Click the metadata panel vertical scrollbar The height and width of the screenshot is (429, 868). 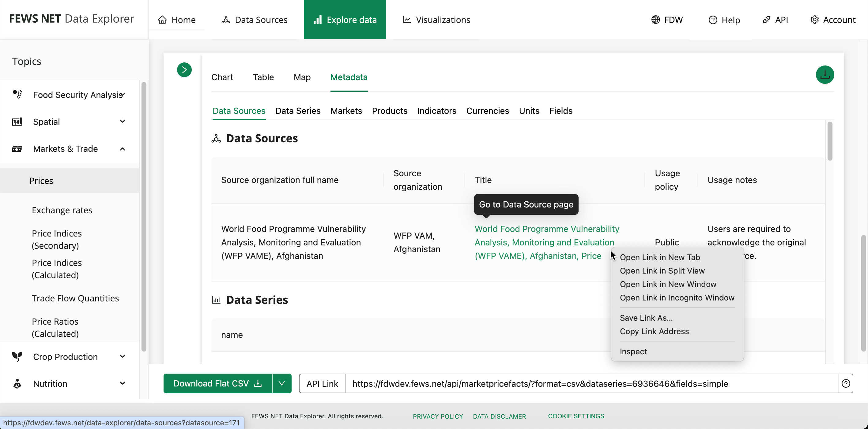pyautogui.click(x=830, y=141)
